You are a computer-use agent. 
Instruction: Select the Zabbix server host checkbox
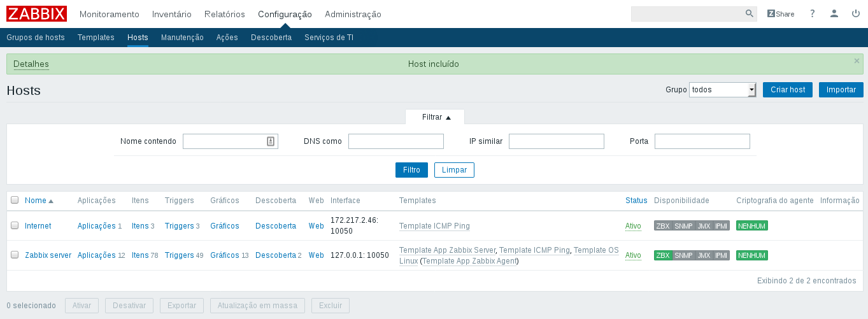tap(15, 255)
